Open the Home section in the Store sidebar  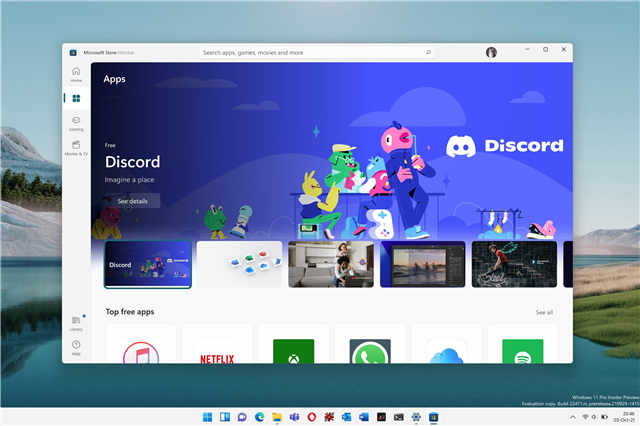point(76,74)
